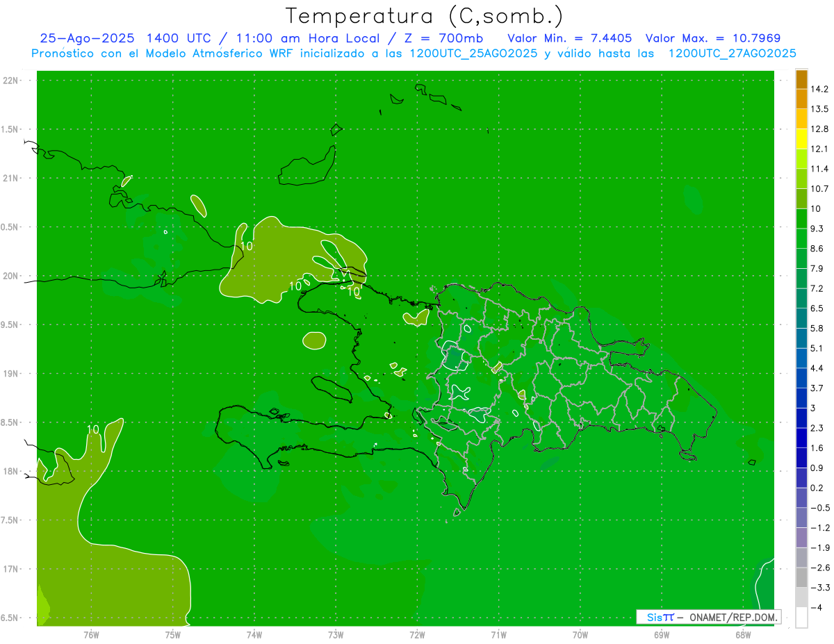
Task: Click the "2.3" value on the color scale
Action: pos(817,428)
